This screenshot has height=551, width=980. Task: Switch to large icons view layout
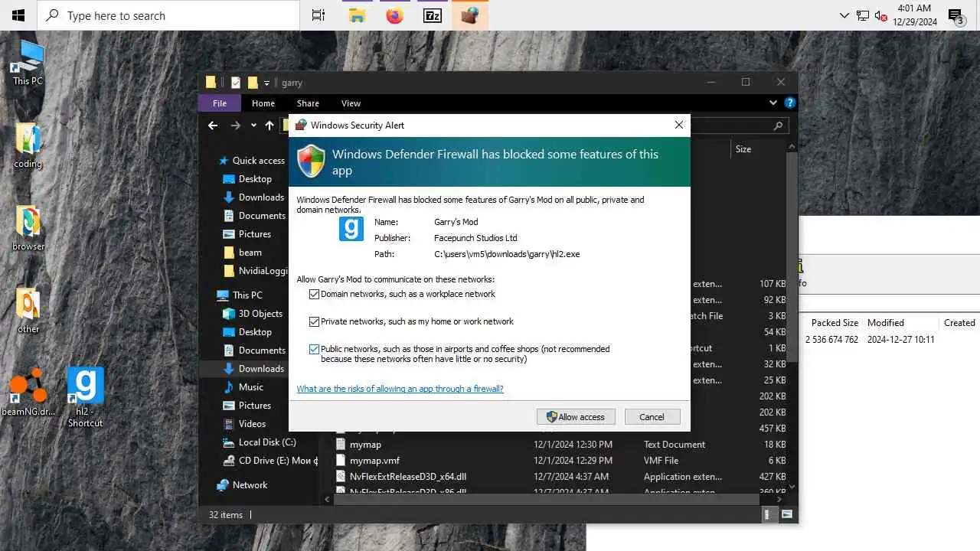[787, 515]
